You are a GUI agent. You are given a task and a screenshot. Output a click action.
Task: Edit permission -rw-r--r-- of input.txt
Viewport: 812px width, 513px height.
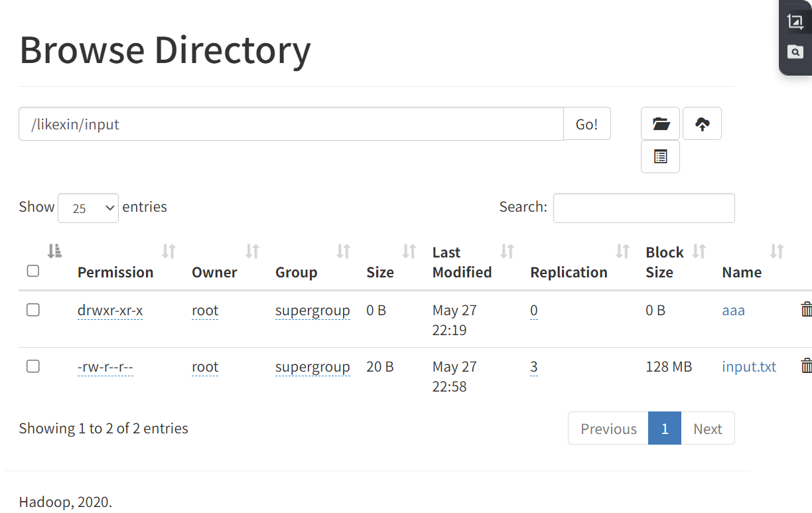click(x=105, y=366)
